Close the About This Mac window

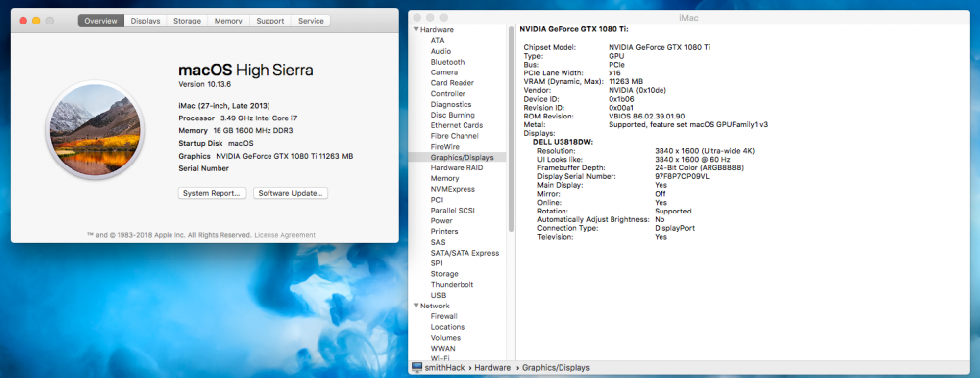coord(24,21)
